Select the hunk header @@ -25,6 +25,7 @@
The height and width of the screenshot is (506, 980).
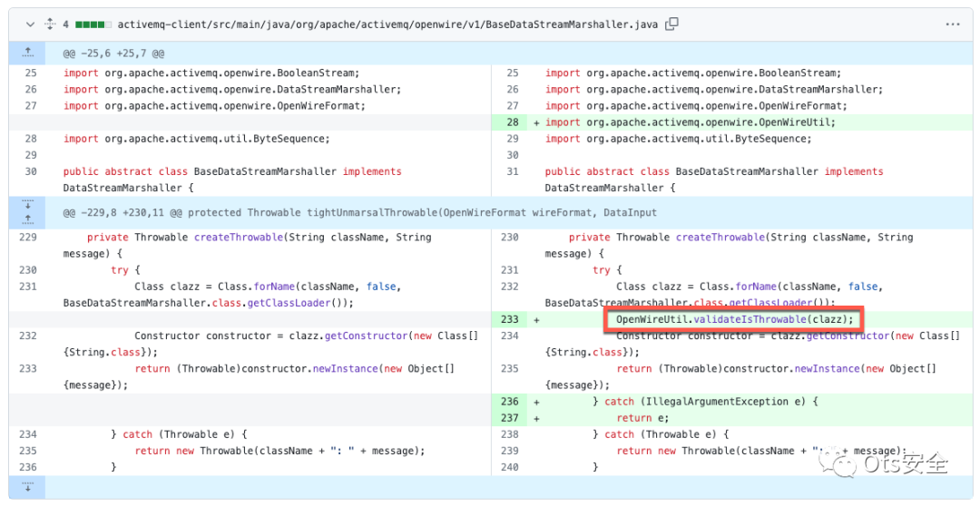tap(113, 54)
